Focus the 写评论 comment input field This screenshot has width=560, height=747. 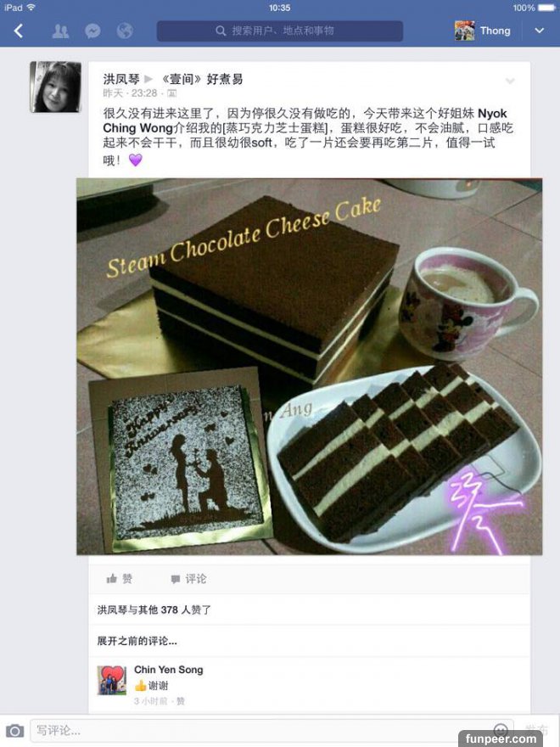272,730
